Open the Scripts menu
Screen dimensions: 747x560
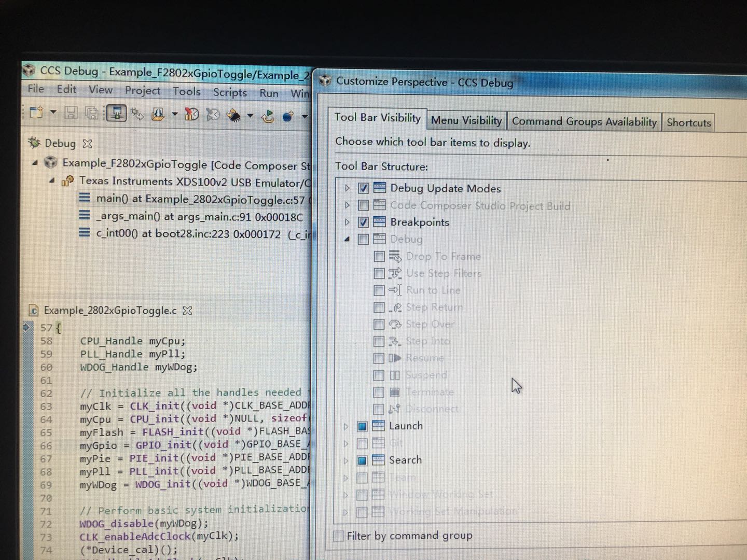[x=230, y=92]
